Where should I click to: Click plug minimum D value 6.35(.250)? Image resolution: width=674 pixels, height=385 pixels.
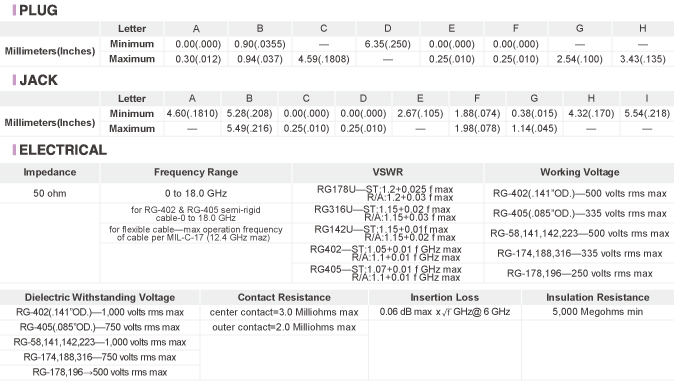click(x=388, y=44)
